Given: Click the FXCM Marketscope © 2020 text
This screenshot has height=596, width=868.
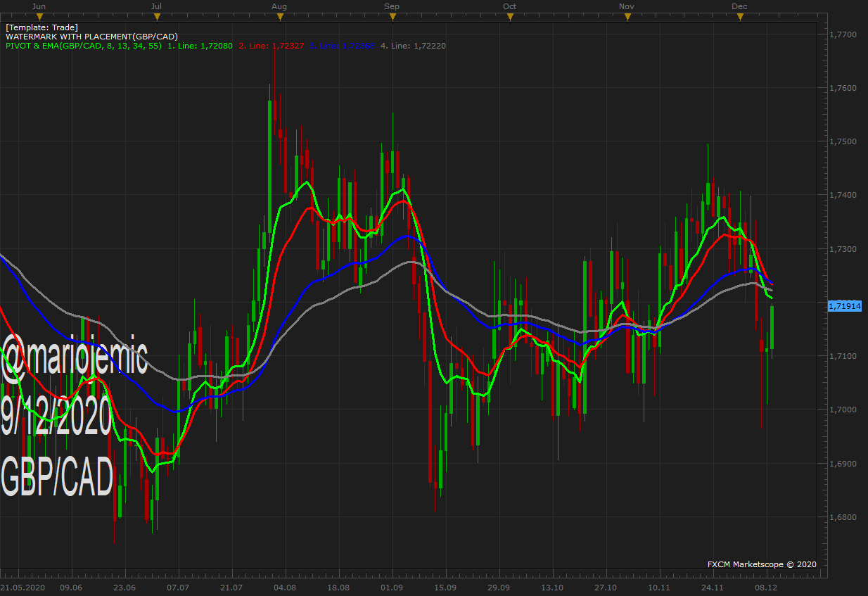Looking at the screenshot, I should click(762, 564).
